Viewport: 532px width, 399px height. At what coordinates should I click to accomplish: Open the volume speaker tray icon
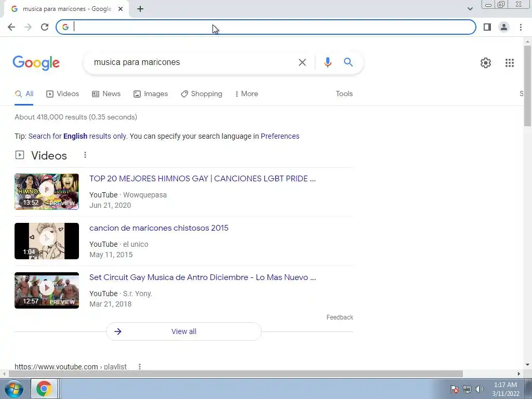(x=480, y=389)
